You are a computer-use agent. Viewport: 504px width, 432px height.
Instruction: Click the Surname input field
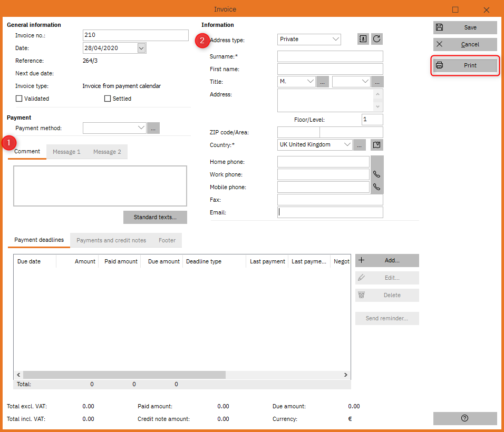click(x=330, y=56)
